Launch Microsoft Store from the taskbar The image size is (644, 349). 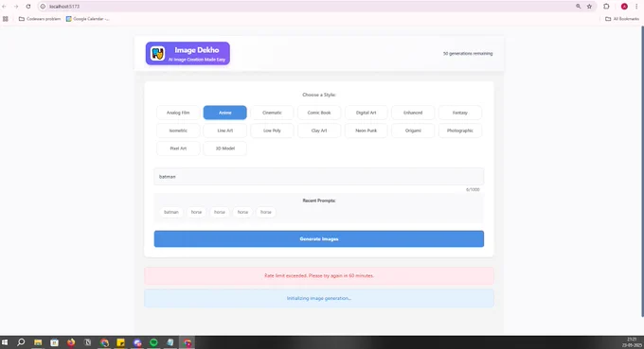pos(54,342)
